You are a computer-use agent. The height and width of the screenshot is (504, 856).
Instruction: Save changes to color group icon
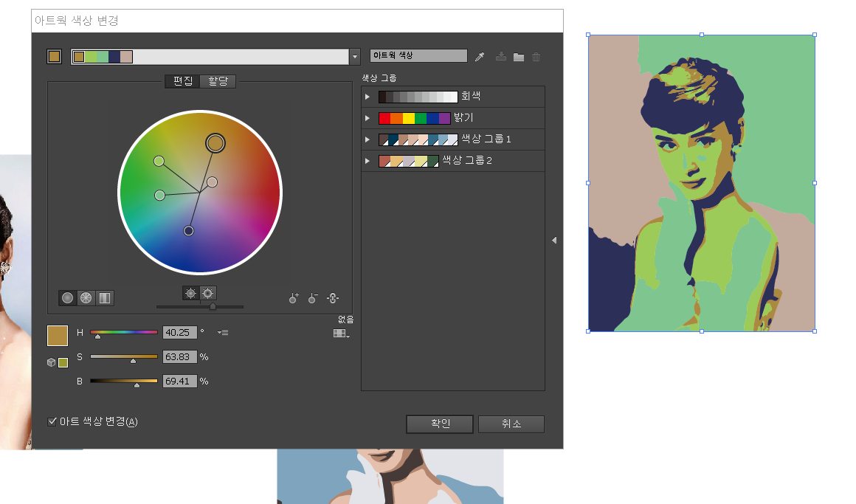click(500, 57)
